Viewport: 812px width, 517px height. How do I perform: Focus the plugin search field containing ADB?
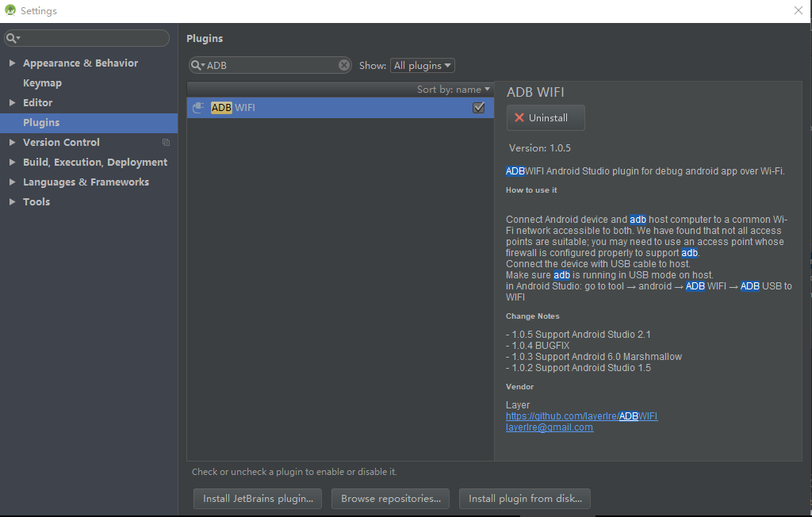270,65
